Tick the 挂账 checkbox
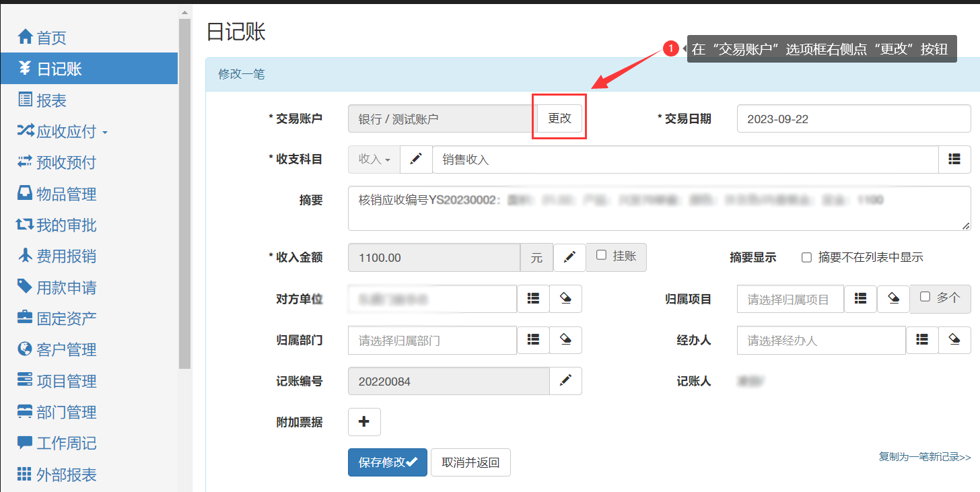Viewport: 980px width, 492px height. point(602,255)
